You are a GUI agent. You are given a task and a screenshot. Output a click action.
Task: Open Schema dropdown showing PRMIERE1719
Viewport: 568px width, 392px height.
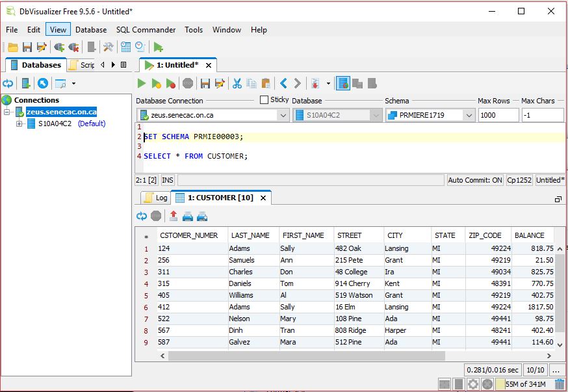(430, 115)
